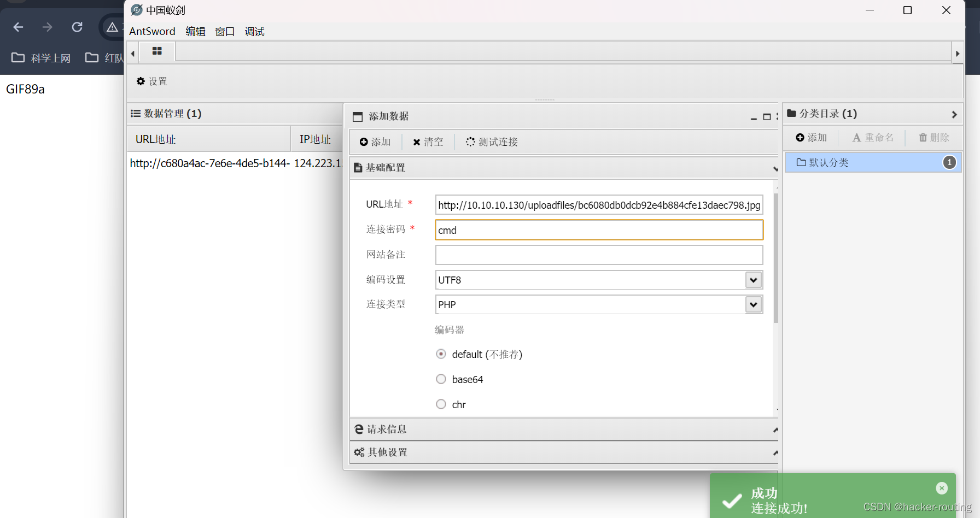The width and height of the screenshot is (980, 518).
Task: Select the chr encoder radio button
Action: click(441, 404)
